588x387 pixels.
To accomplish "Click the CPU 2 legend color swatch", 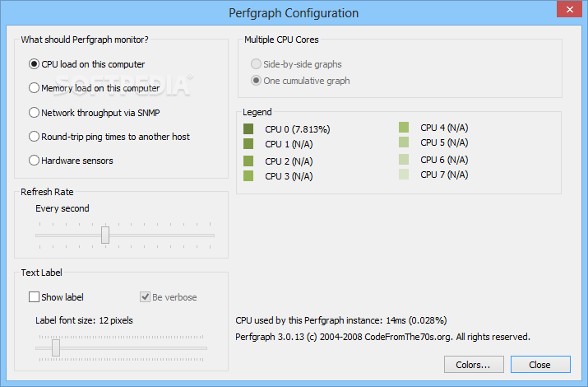I will point(248,161).
